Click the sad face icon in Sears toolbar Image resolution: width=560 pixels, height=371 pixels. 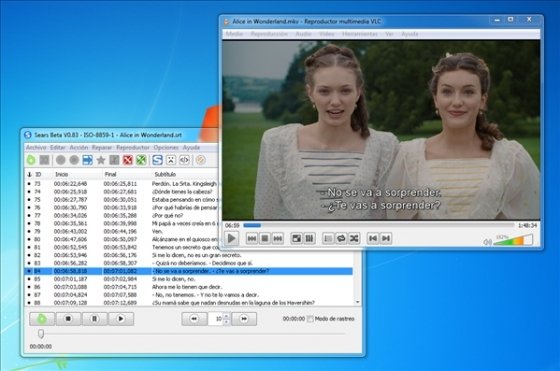(171, 160)
